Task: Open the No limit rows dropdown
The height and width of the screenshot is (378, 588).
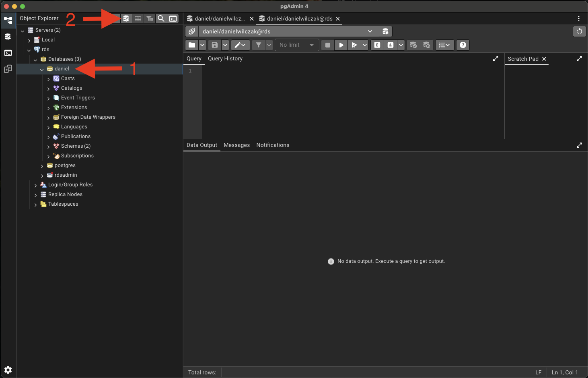Action: (x=296, y=45)
